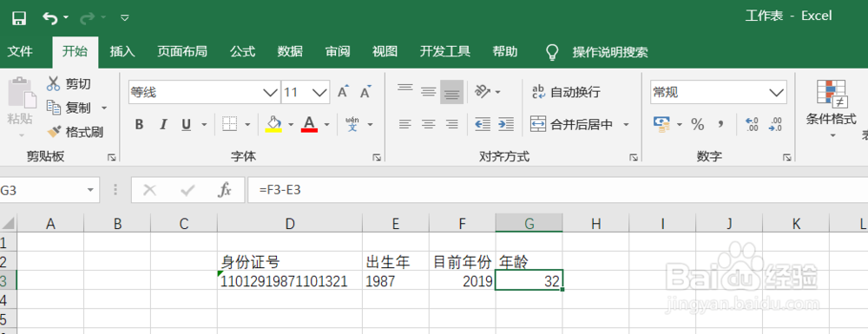868x334 pixels.
Task: Toggle 自动换行 wrap text
Action: 566,92
